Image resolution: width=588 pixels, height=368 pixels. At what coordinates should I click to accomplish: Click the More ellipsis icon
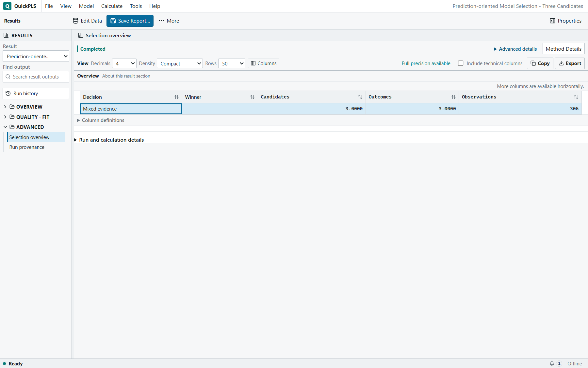coord(161,21)
